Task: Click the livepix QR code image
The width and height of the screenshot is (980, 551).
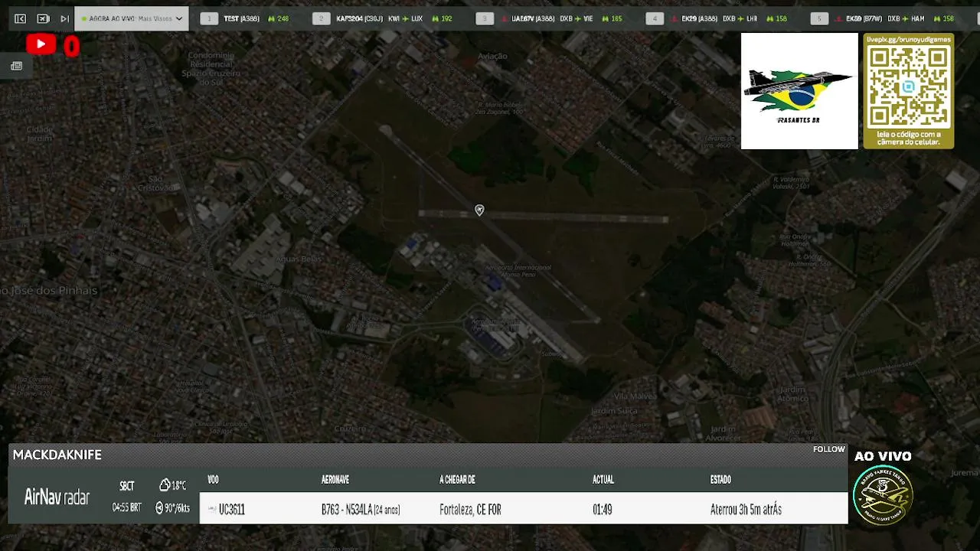Action: [909, 86]
